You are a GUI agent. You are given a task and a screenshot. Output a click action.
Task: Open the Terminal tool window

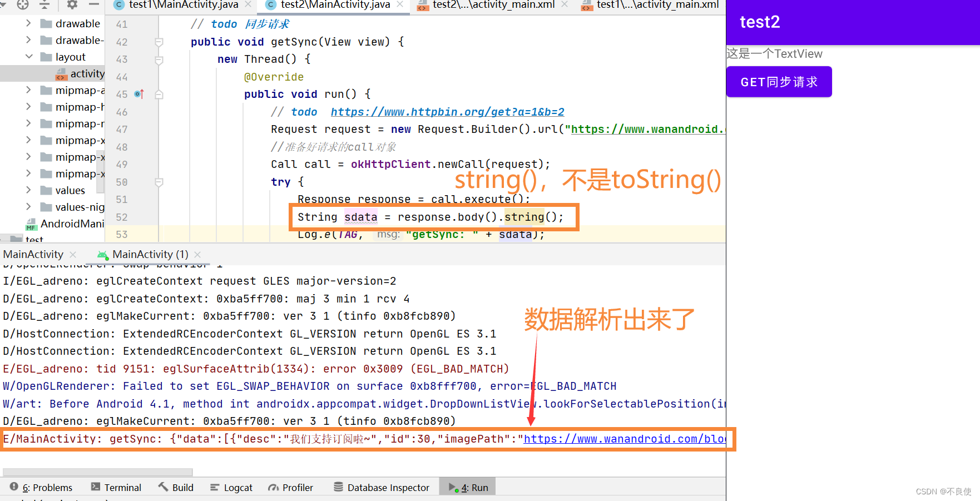(116, 488)
